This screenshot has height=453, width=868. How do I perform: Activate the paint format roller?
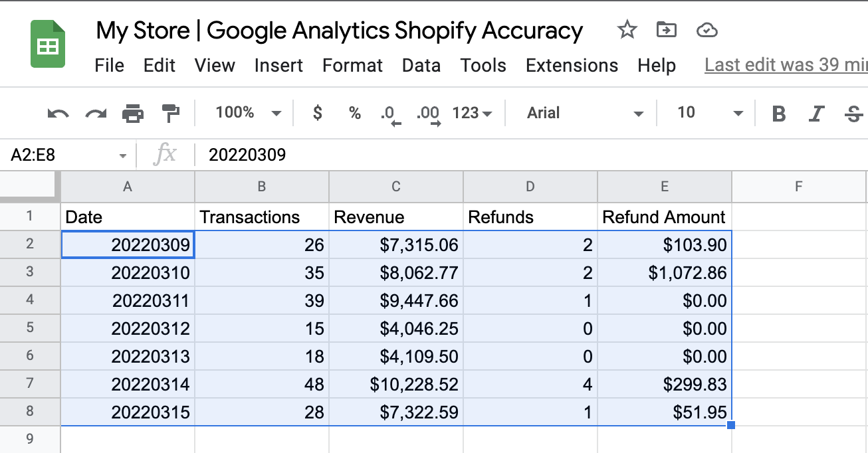(171, 114)
